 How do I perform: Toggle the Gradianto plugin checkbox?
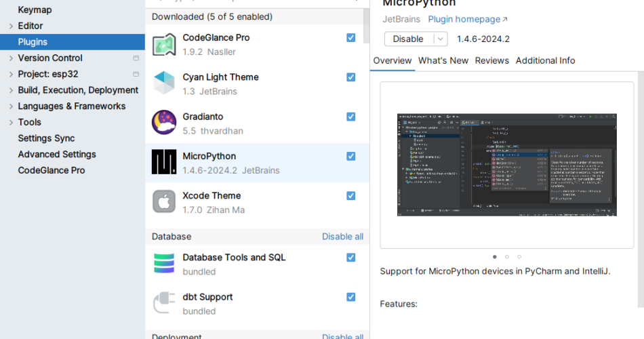point(350,117)
